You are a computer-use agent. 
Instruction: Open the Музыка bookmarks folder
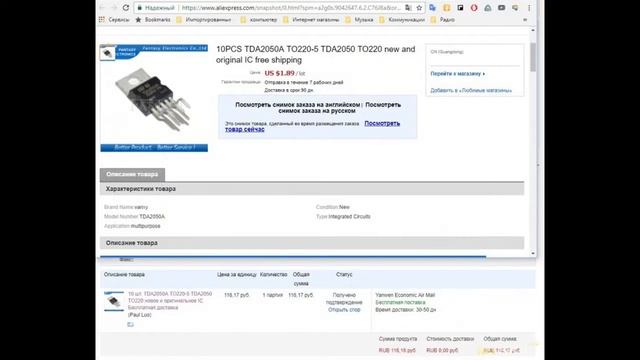(359, 20)
